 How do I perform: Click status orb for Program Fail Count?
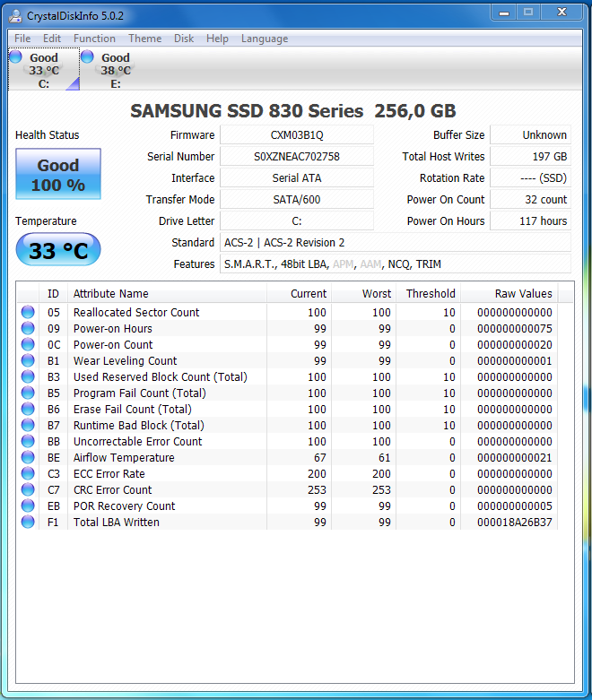(x=28, y=393)
